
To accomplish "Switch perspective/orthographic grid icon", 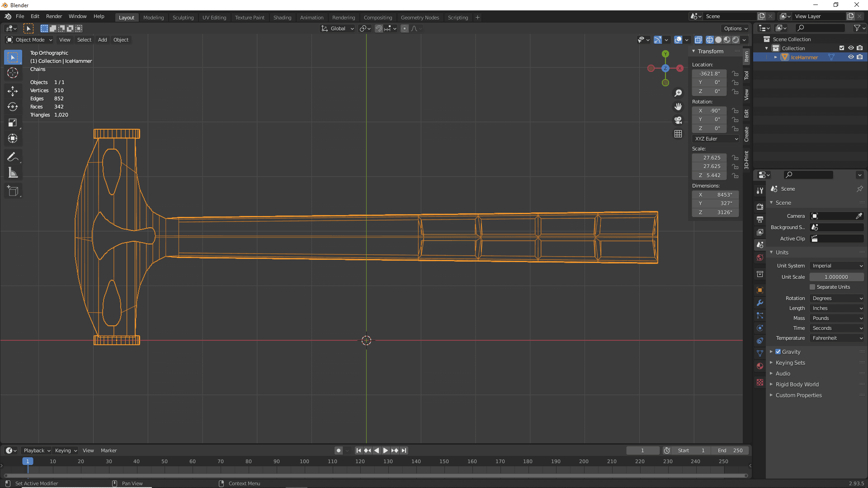I will coord(678,134).
